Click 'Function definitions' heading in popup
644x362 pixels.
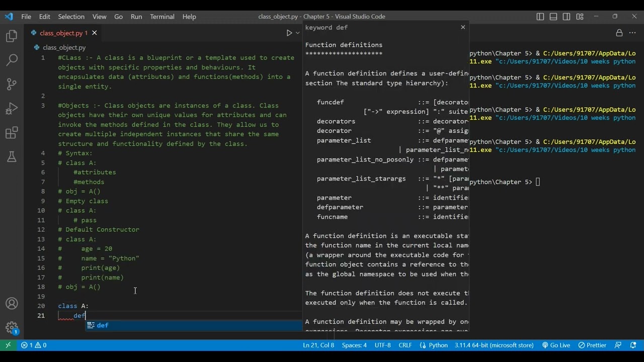pos(344,45)
